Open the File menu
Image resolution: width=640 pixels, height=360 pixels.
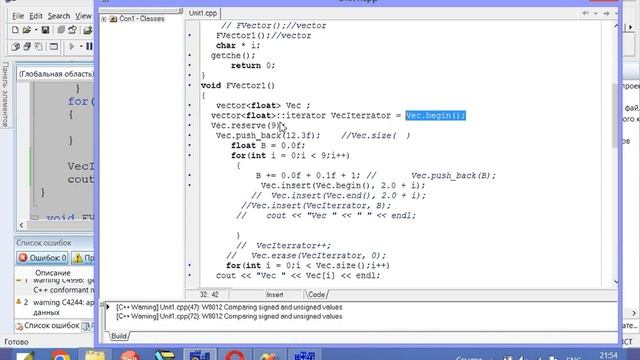click(x=18, y=16)
